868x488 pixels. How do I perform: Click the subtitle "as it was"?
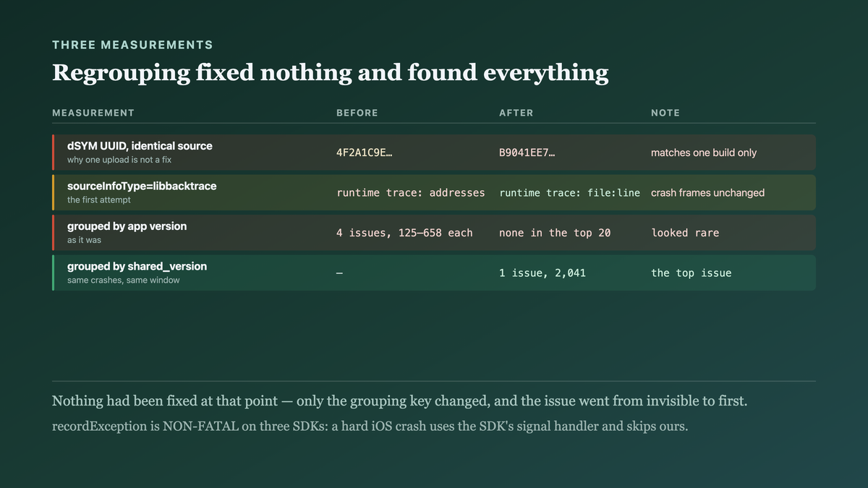(84, 240)
